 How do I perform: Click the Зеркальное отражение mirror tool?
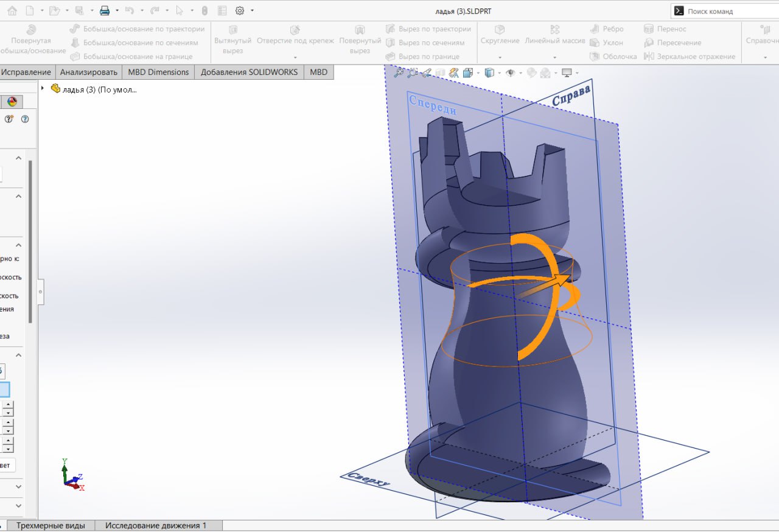(x=690, y=57)
